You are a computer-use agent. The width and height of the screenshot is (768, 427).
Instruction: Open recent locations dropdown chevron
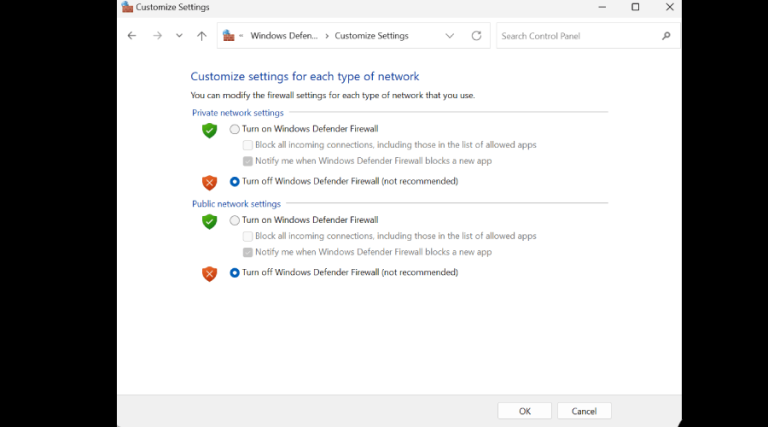[179, 36]
